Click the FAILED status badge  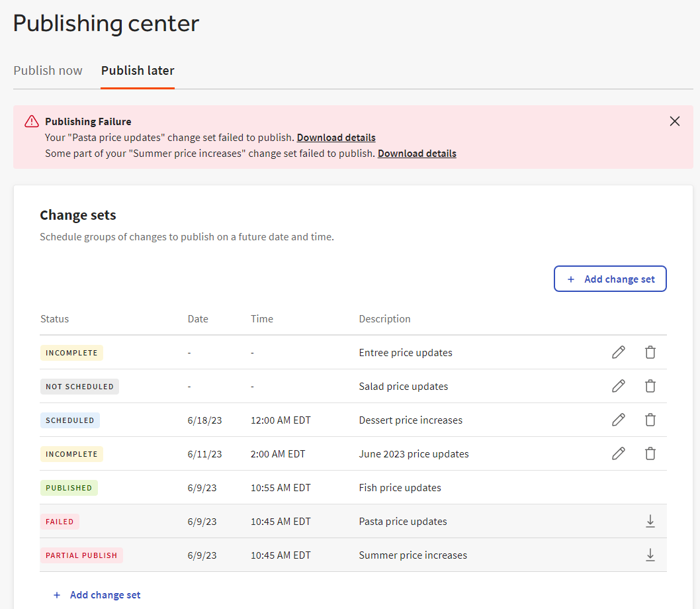[60, 522]
